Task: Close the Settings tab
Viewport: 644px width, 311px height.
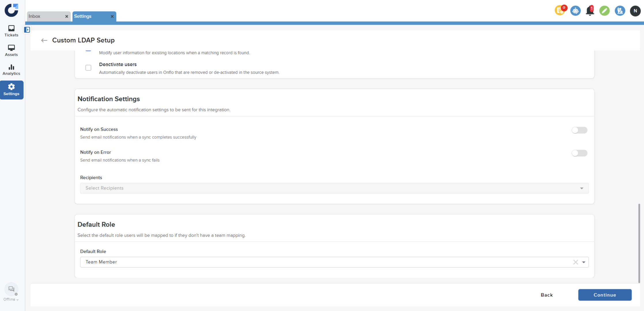Action: tap(112, 16)
